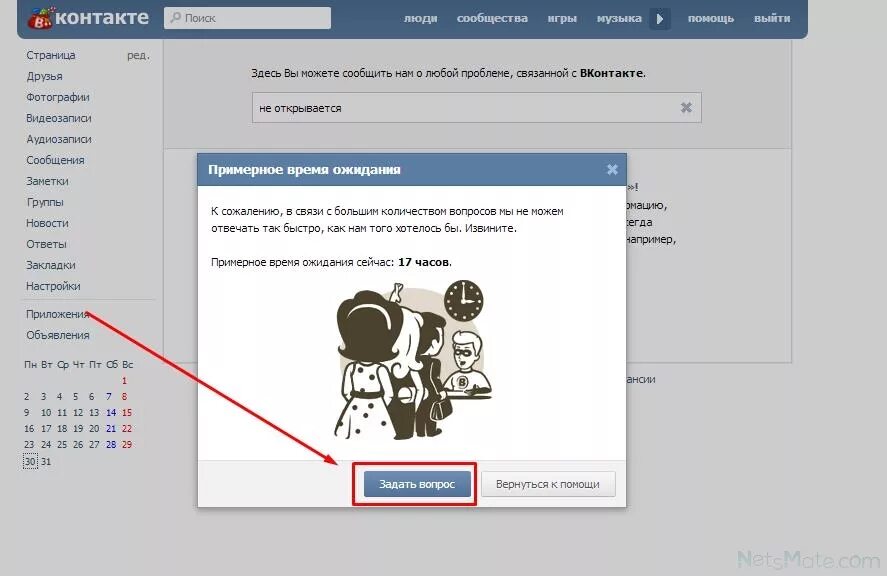Click the VKontakte logo icon
887x576 pixels.
[41, 19]
